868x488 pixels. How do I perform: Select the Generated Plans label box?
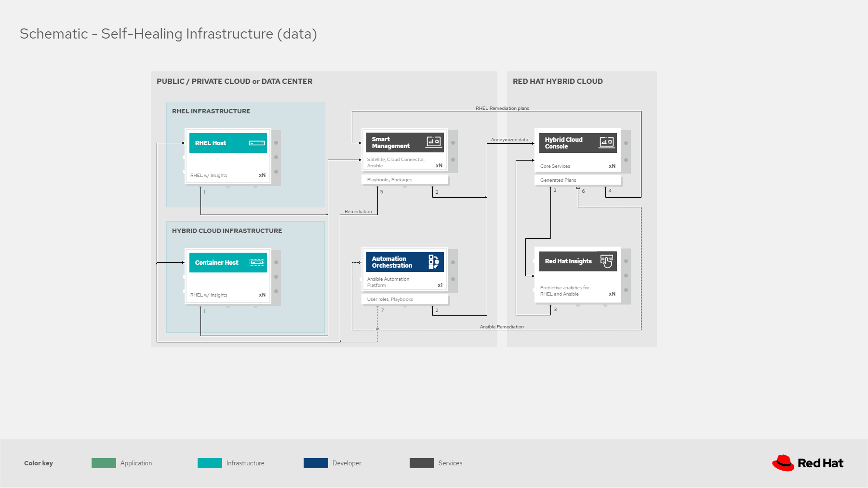point(577,180)
